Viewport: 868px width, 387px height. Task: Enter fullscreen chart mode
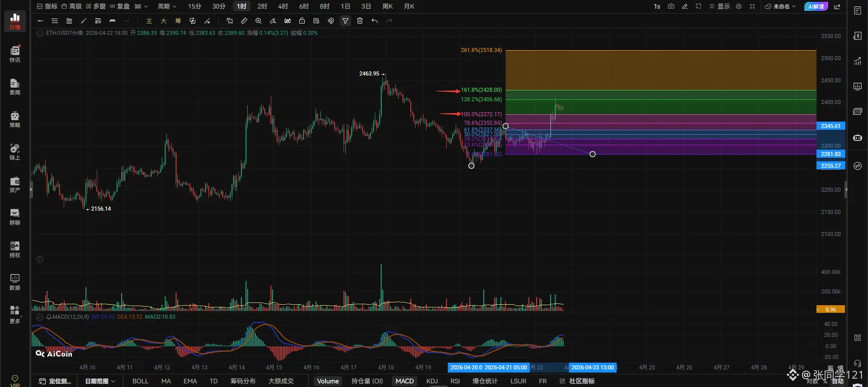[752, 6]
